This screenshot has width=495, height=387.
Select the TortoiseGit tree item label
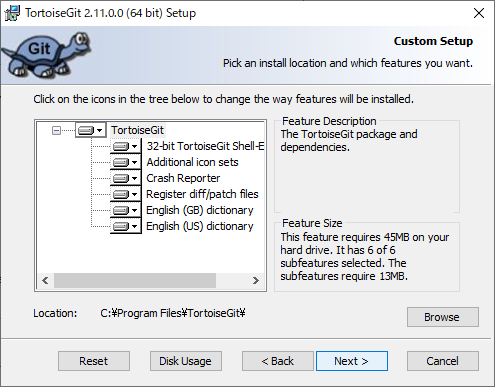click(x=137, y=130)
